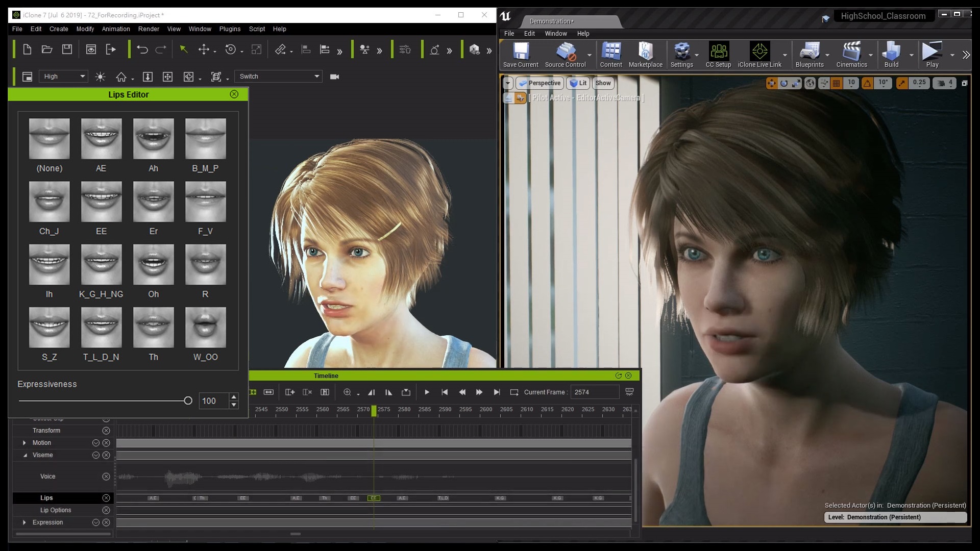Open the Help menu in Unreal
The image size is (980, 551).
click(583, 34)
